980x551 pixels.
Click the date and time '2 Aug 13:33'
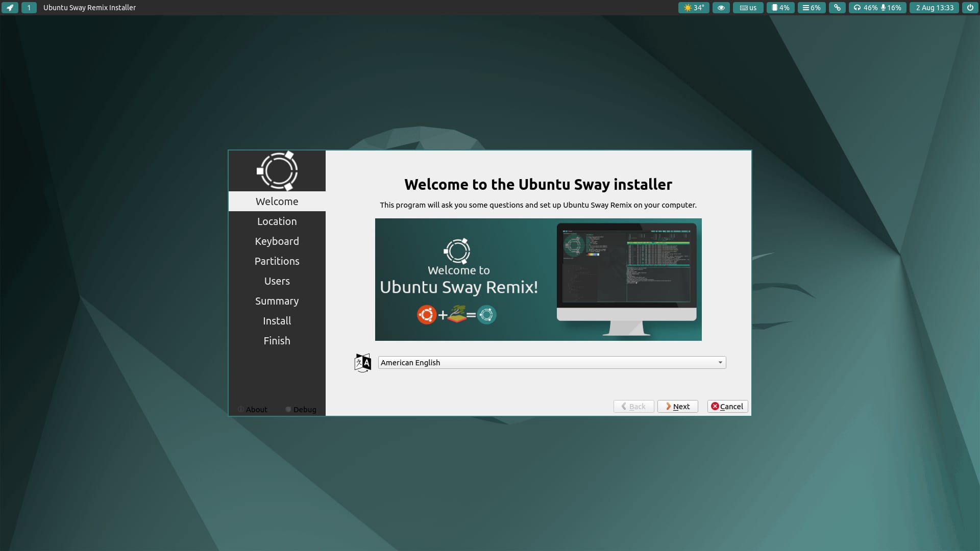pos(934,8)
